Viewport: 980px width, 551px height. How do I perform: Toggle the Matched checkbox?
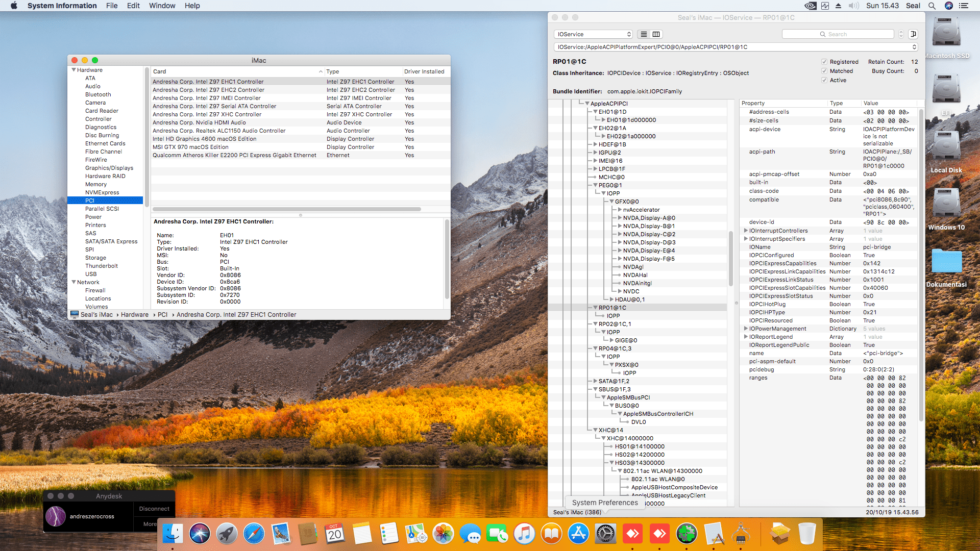824,71
